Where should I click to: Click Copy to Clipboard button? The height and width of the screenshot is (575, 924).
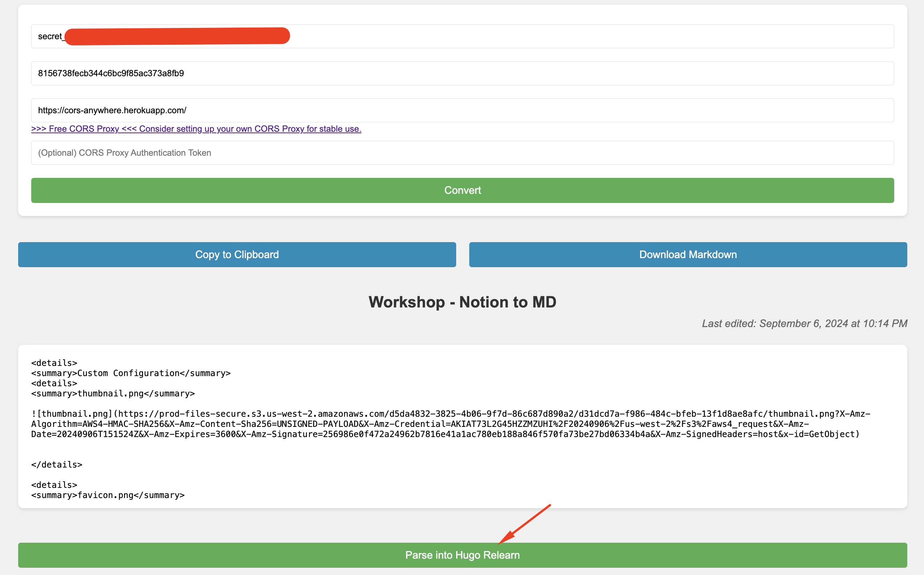pos(236,254)
